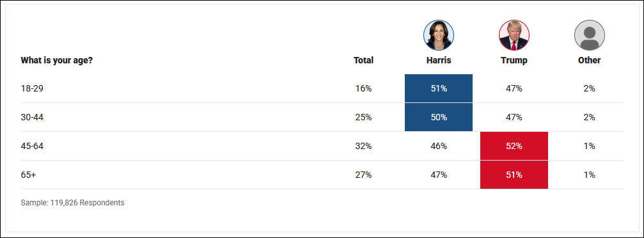This screenshot has width=644, height=238.
Task: Click the Other column header
Action: pyautogui.click(x=590, y=60)
